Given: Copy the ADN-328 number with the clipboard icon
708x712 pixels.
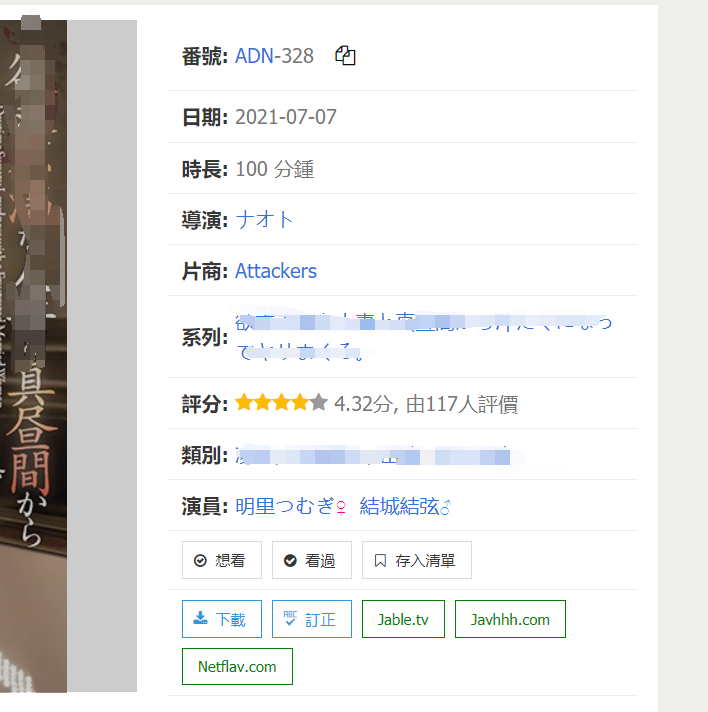Looking at the screenshot, I should (x=345, y=56).
